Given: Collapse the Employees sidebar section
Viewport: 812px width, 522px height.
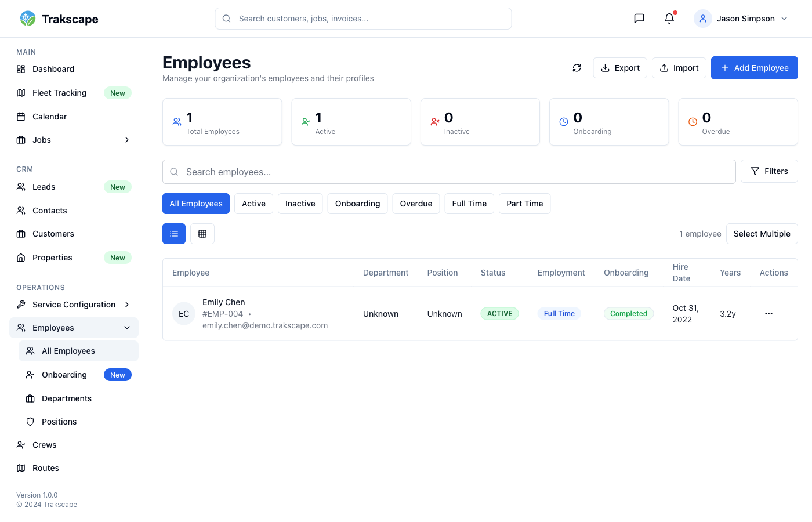Looking at the screenshot, I should [73, 328].
